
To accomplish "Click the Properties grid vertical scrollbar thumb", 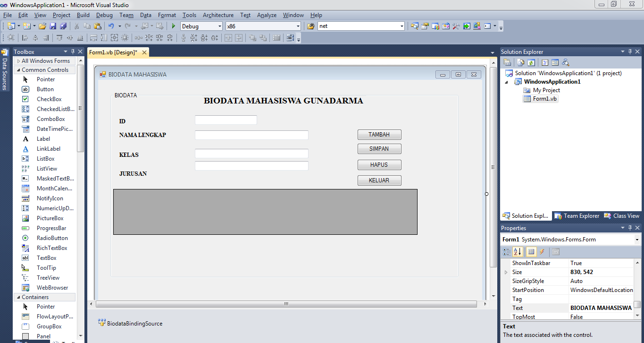I will click(637, 305).
